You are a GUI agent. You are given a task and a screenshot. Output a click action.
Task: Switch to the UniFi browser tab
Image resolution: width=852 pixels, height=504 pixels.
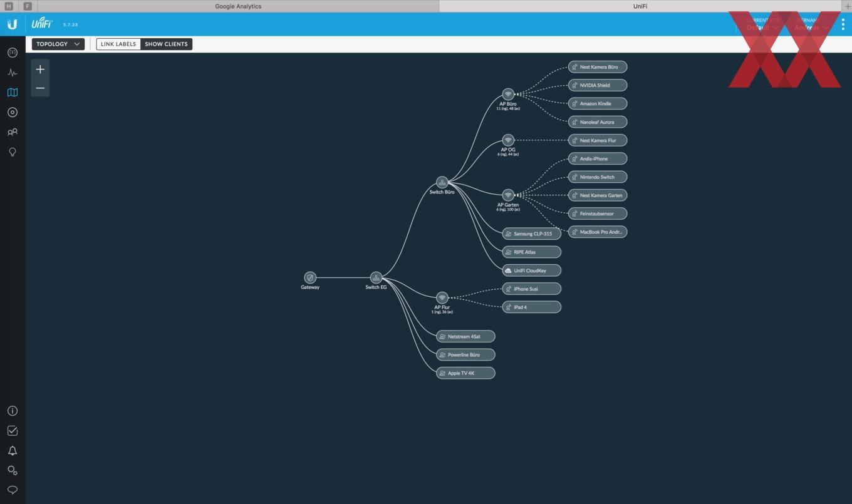640,6
